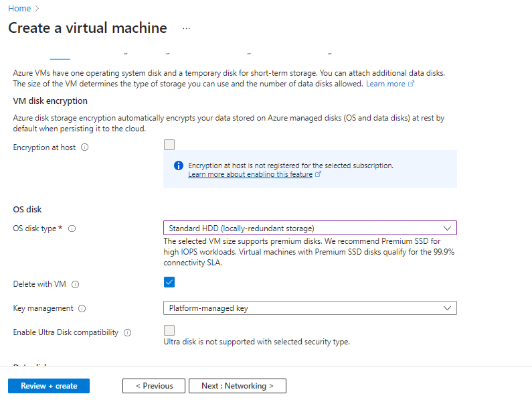Open the Learn more link about disk storage
The width and height of the screenshot is (532, 400).
pos(385,84)
